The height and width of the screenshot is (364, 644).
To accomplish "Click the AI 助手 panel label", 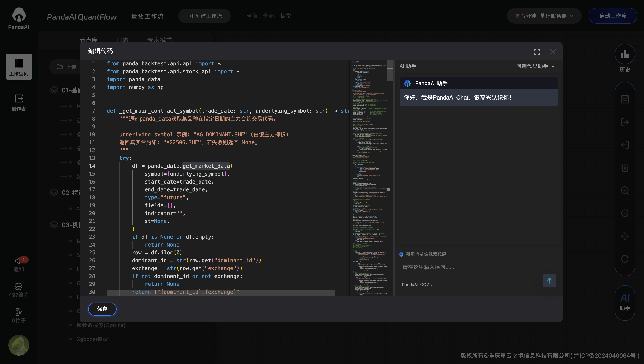I will tap(408, 66).
